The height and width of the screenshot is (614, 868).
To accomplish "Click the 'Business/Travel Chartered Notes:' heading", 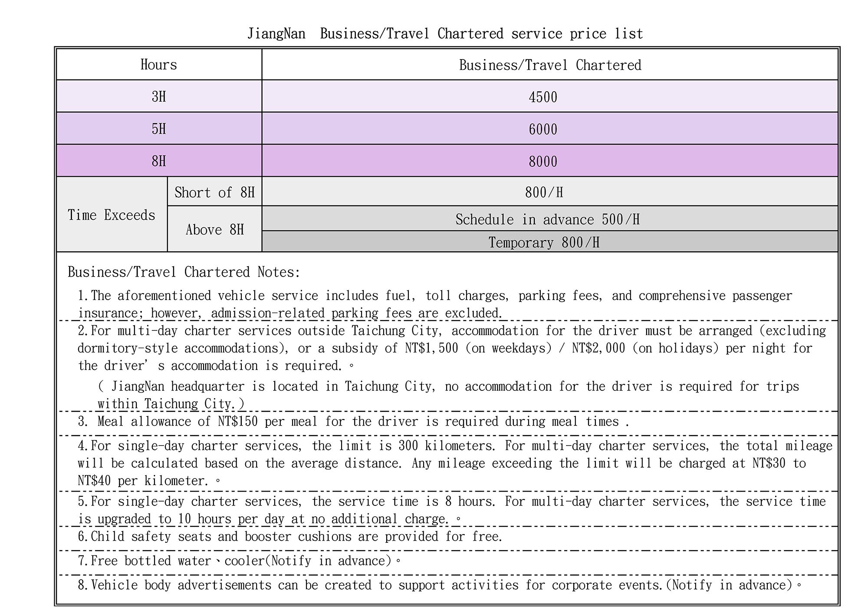I will [x=184, y=272].
